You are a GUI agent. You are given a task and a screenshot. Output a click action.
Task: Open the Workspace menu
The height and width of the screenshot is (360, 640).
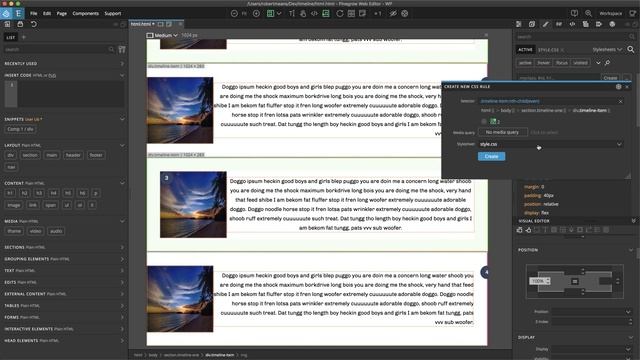pyautogui.click(x=611, y=13)
